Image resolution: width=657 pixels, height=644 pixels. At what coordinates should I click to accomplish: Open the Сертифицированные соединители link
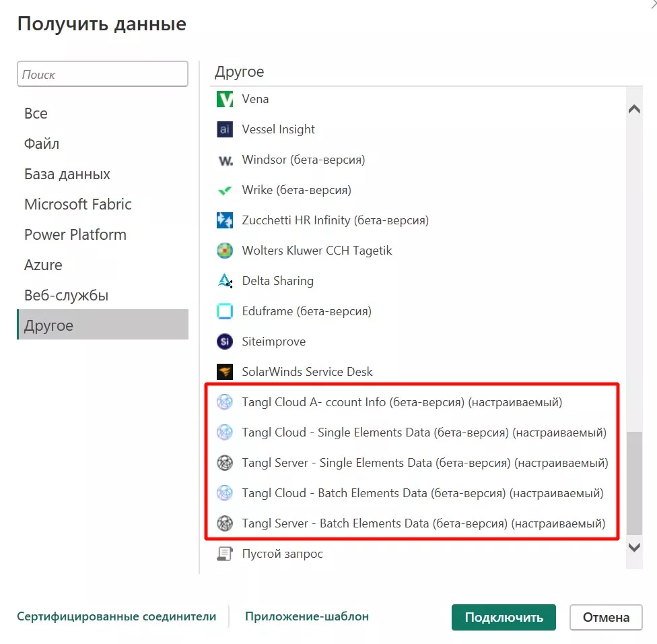[x=116, y=616]
